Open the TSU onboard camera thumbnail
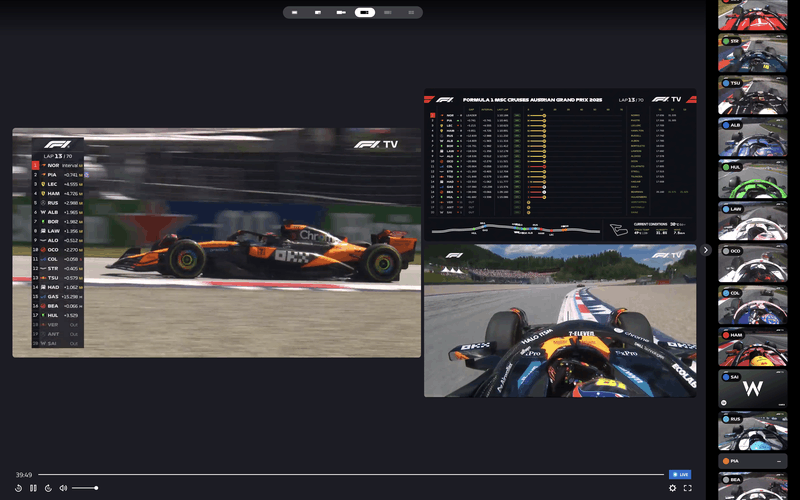Viewport: 800px width, 500px height. [753, 95]
